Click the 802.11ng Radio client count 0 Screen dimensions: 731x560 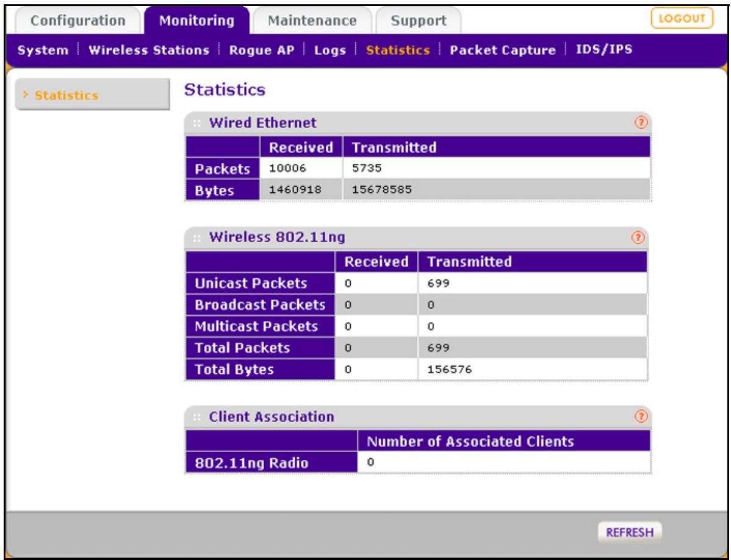tap(370, 462)
